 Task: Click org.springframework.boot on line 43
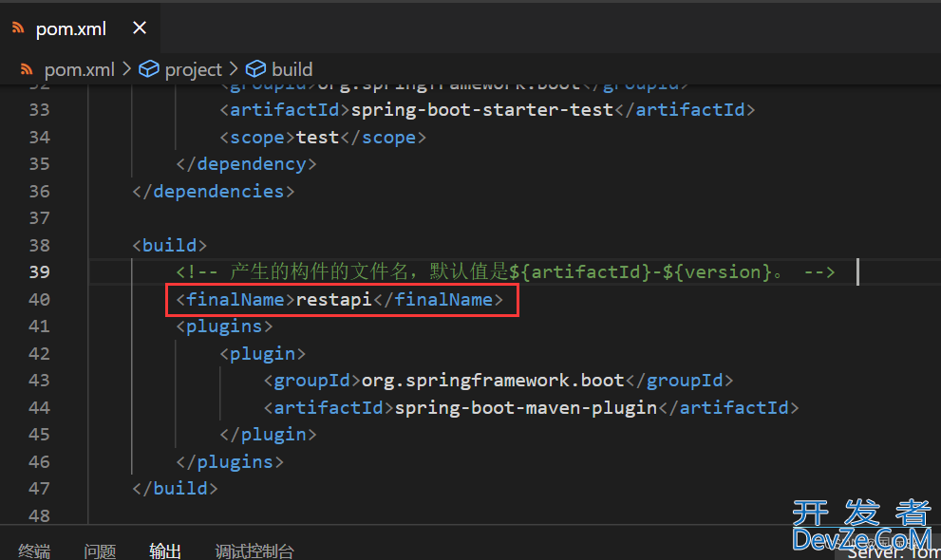(493, 380)
